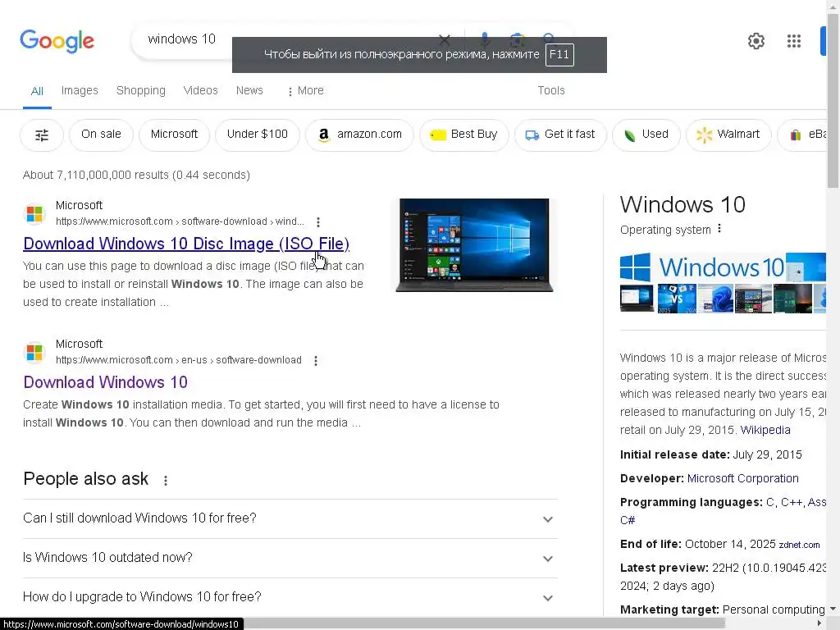Expand How do I upgrade to Windows 10
Screen dimensions: 840x630
coord(290,597)
